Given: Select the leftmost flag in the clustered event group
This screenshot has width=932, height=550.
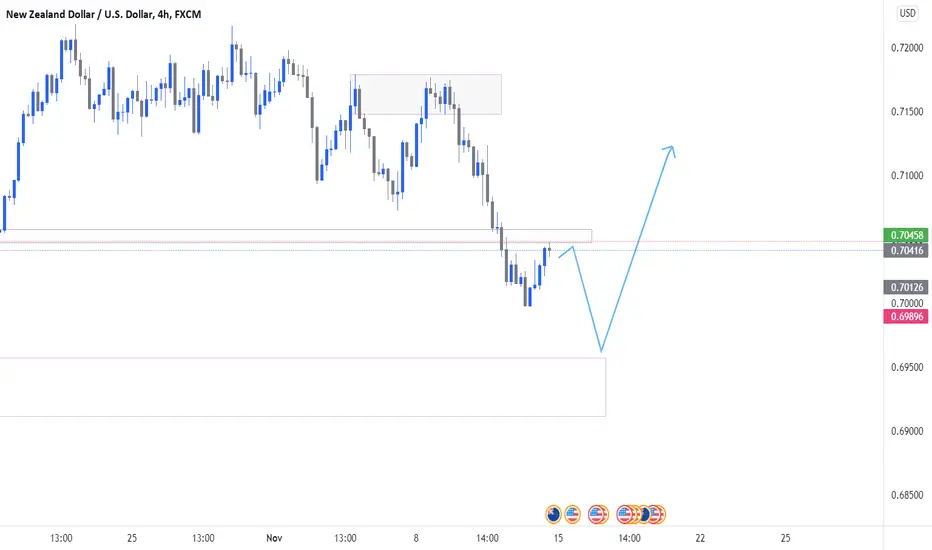Looking at the screenshot, I should [624, 514].
